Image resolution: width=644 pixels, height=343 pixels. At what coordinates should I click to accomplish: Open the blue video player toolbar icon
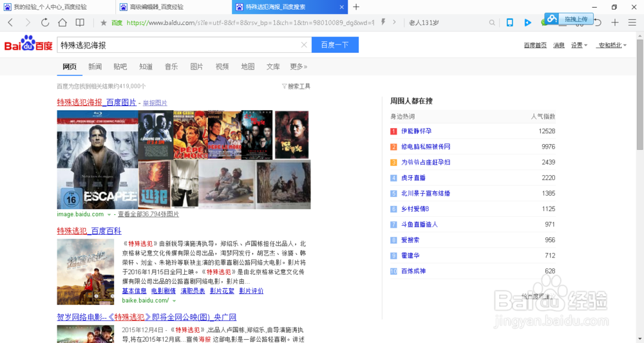pyautogui.click(x=528, y=23)
